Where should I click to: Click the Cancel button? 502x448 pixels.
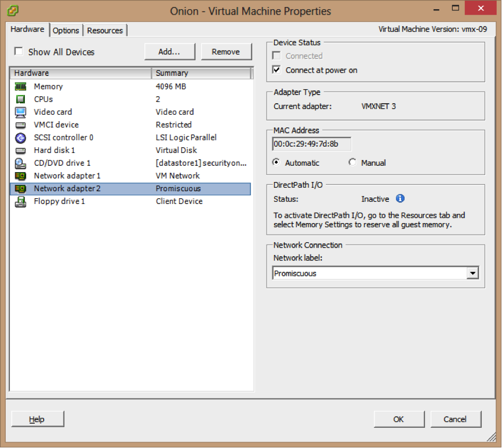[456, 419]
